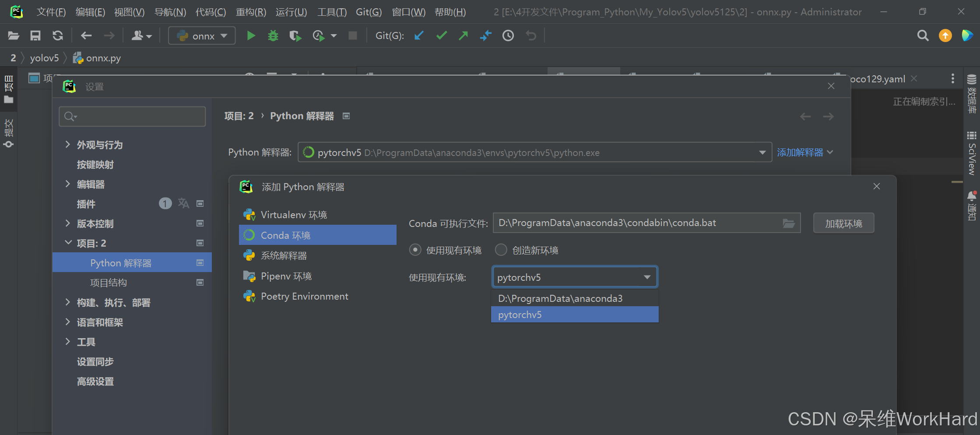Open the Notifications bell panel
This screenshot has height=435, width=980.
point(972,205)
